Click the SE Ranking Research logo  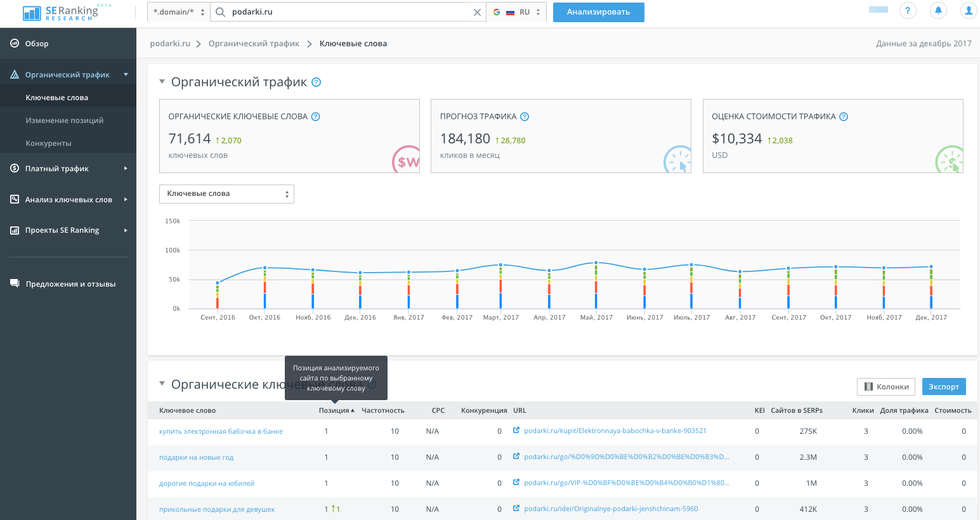point(67,12)
